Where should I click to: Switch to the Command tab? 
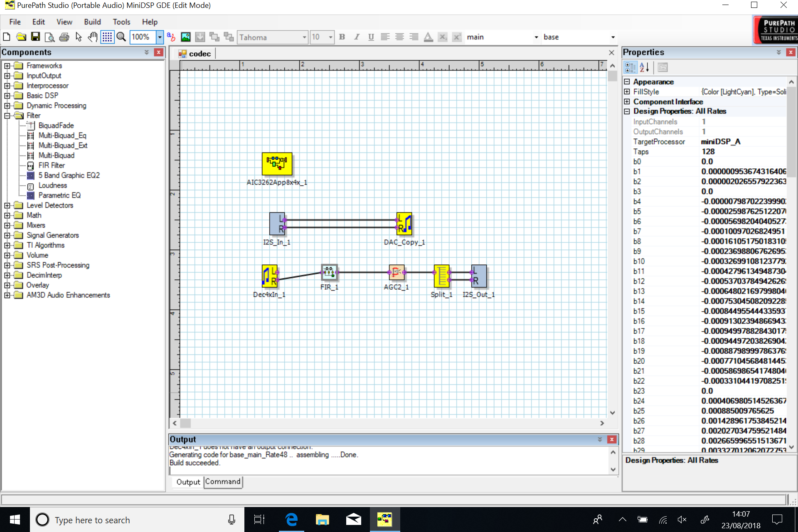coord(223,482)
